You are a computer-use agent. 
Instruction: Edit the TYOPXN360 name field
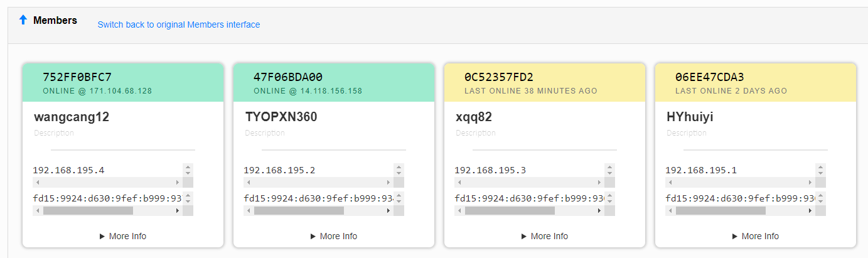point(281,117)
